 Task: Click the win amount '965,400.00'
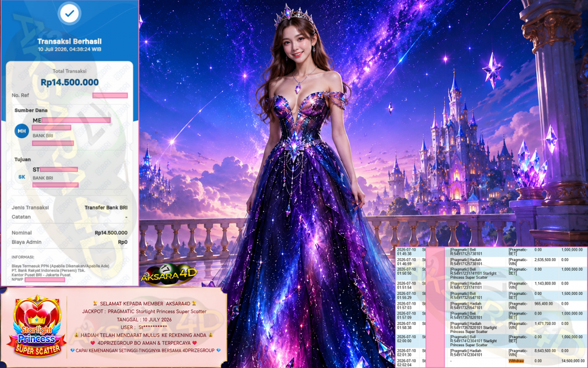[543, 304]
